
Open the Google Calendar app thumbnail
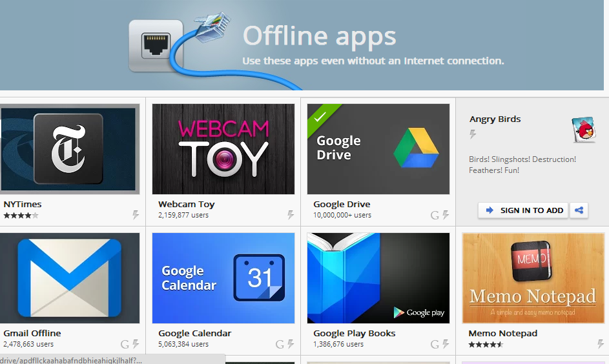[x=223, y=278]
